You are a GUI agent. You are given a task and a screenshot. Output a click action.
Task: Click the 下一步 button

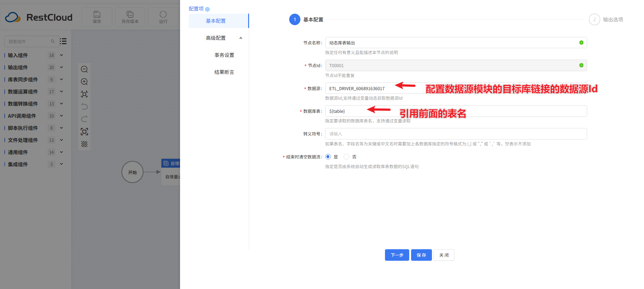397,255
